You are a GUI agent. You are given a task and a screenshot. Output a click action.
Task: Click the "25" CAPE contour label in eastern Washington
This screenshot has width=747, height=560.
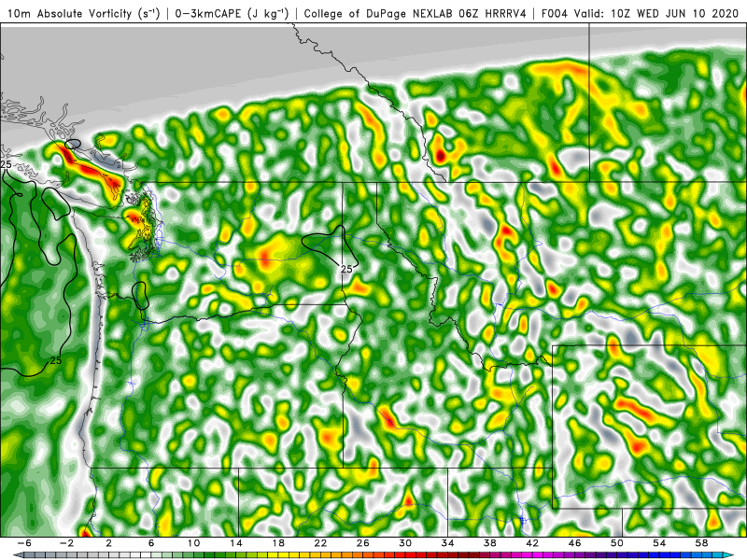[346, 269]
